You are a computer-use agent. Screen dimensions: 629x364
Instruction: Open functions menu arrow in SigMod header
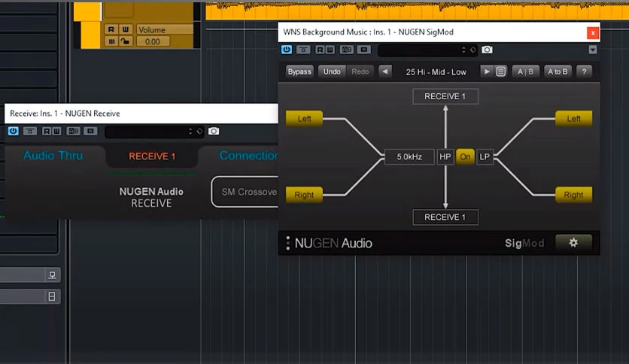[592, 50]
